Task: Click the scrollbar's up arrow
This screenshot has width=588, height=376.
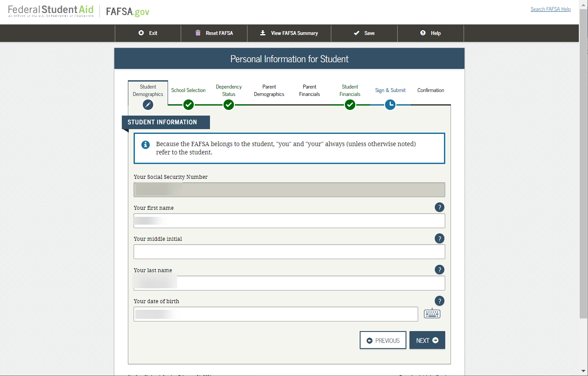Action: pos(583,4)
